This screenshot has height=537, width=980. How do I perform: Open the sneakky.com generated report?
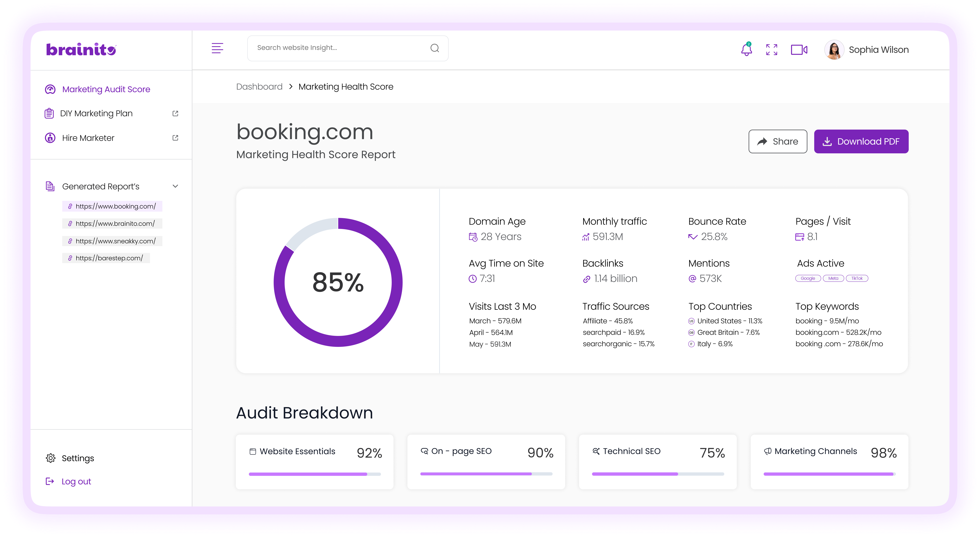tap(112, 241)
